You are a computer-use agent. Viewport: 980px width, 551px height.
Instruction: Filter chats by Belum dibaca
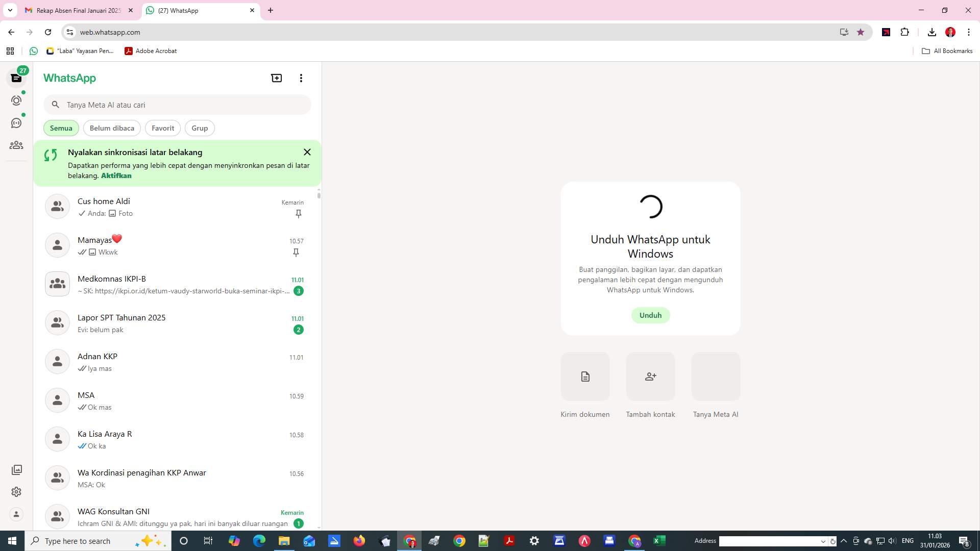click(111, 128)
